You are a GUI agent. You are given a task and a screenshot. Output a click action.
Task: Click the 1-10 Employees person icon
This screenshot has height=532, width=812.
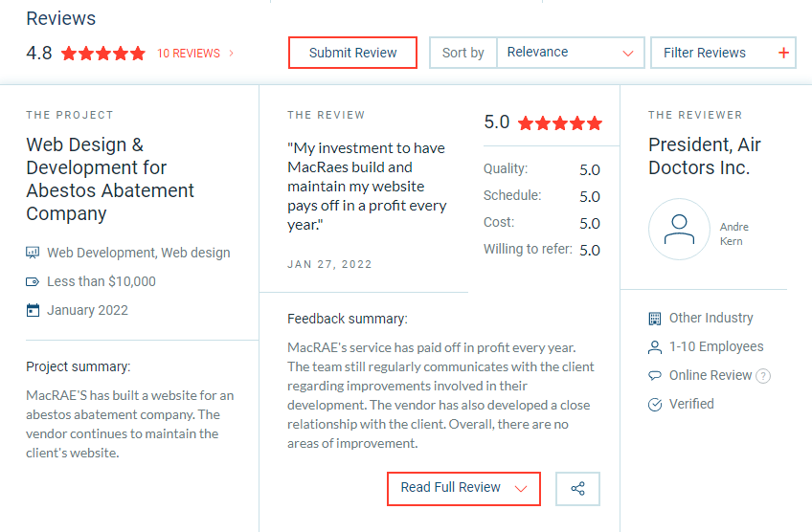[655, 346]
